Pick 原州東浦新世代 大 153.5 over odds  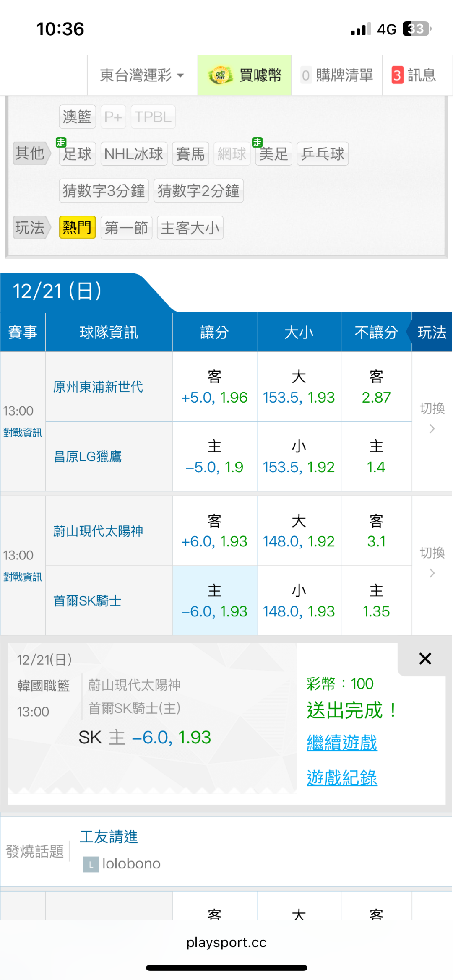point(299,387)
